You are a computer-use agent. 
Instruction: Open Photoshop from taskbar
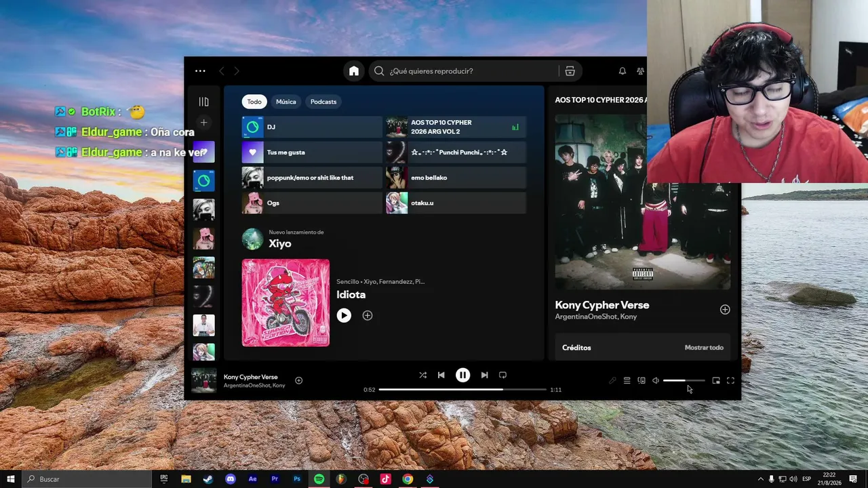coord(297,479)
